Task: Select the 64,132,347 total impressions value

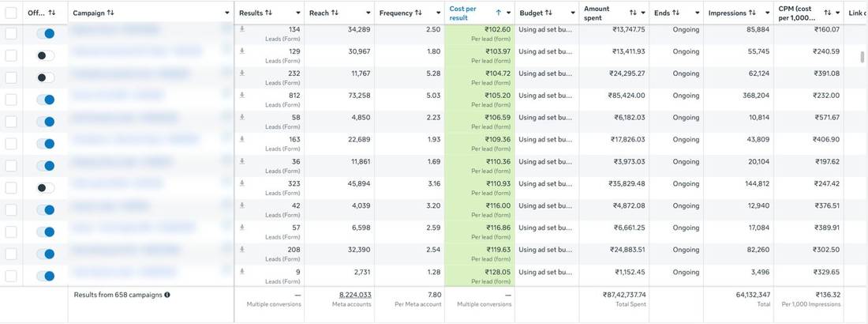Action: 753,295
